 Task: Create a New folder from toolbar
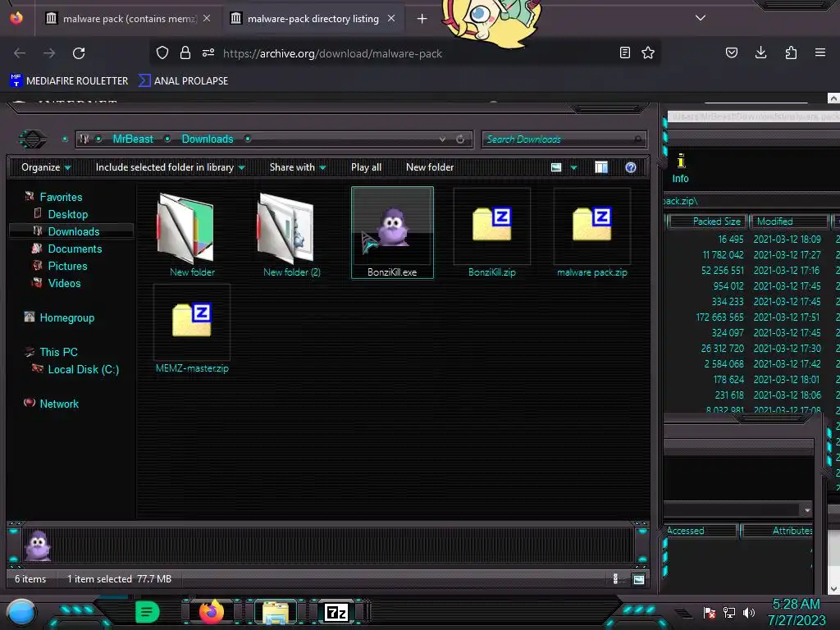[x=430, y=167]
